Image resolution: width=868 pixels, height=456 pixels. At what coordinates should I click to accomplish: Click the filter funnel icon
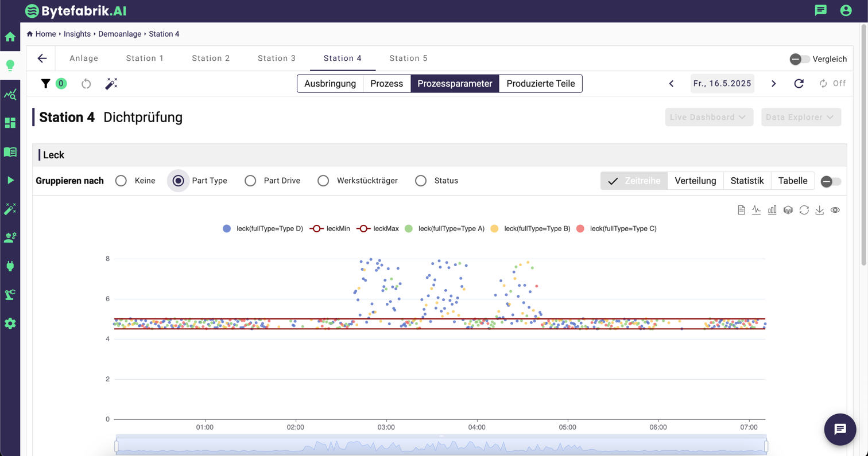(x=45, y=84)
